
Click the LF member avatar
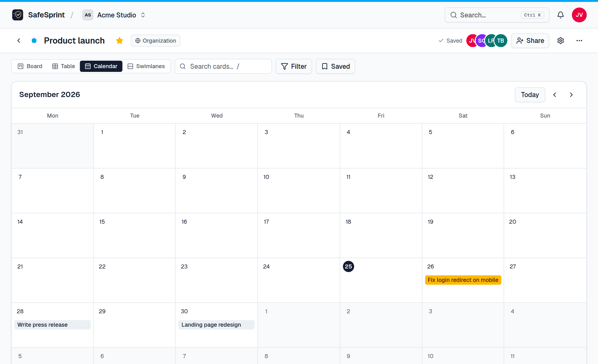491,41
